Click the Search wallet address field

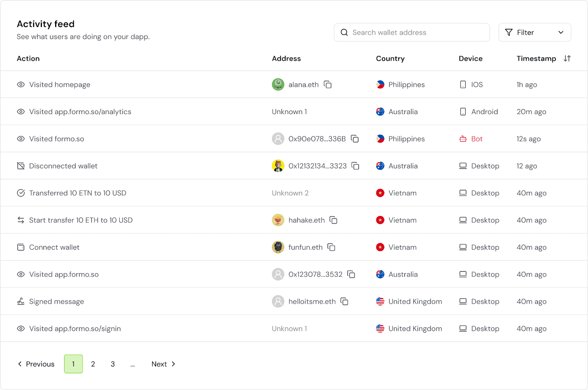click(x=412, y=32)
